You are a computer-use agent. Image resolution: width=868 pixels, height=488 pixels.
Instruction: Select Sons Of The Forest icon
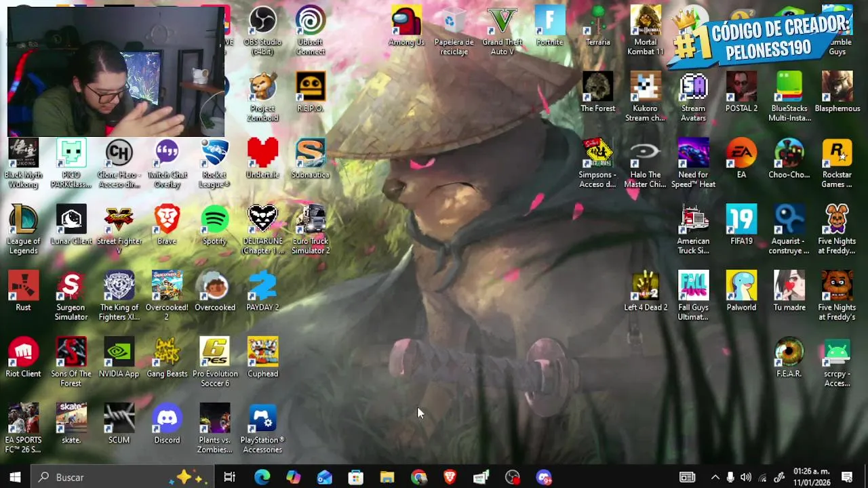point(71,352)
